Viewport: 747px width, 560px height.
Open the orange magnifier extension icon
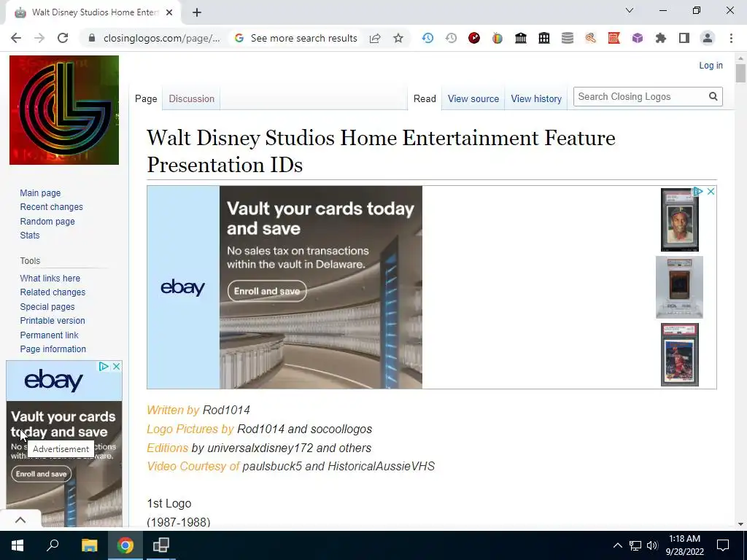coord(591,38)
